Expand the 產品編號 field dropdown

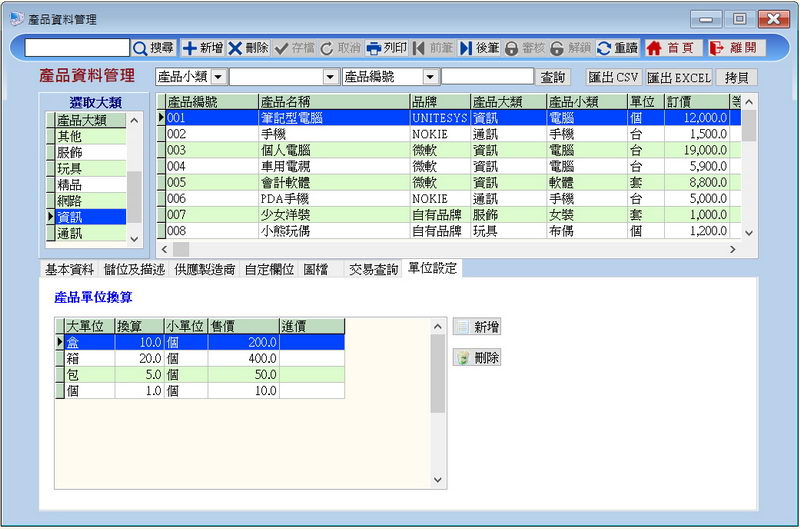pos(429,77)
